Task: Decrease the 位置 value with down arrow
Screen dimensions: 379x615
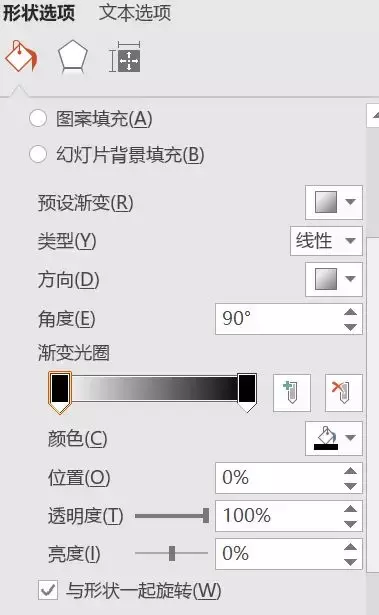Action: (x=350, y=486)
